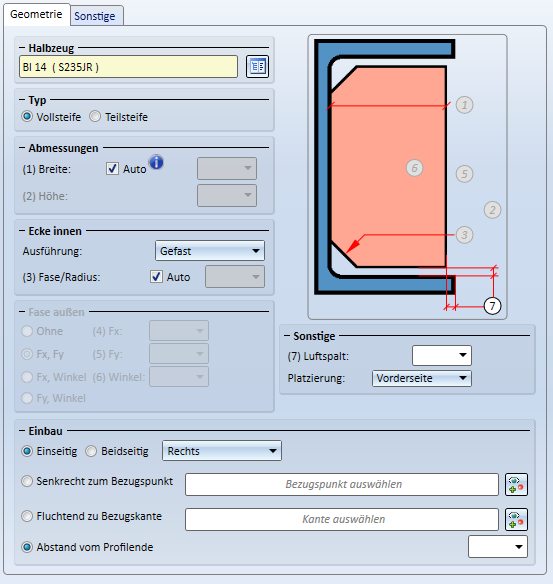553x584 pixels.
Task: Click marker 6 in the preview diagram
Action: click(x=414, y=168)
